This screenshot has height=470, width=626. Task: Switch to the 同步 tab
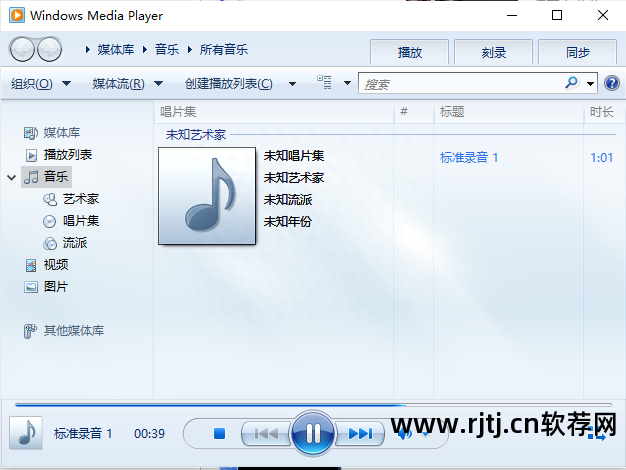(577, 52)
